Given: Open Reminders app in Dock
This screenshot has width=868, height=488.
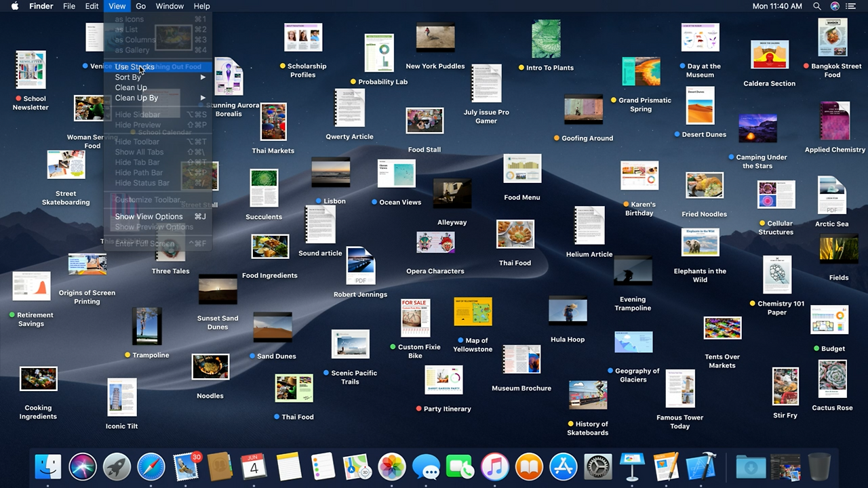Looking at the screenshot, I should (x=323, y=467).
